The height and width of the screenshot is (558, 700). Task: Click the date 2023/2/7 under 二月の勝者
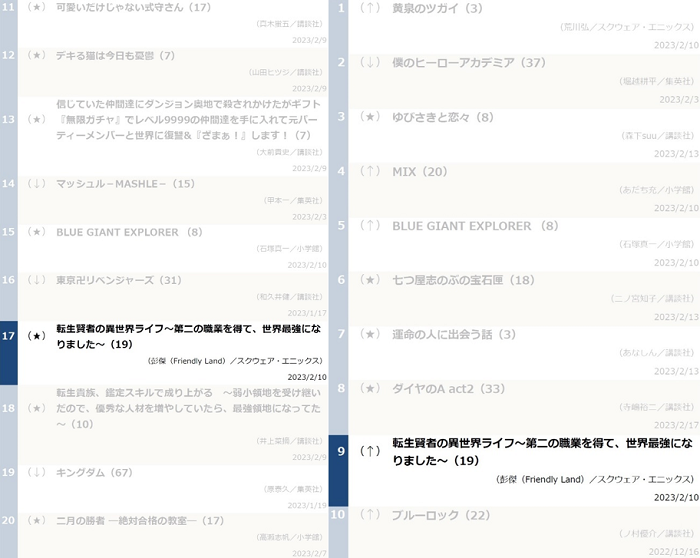point(309,554)
